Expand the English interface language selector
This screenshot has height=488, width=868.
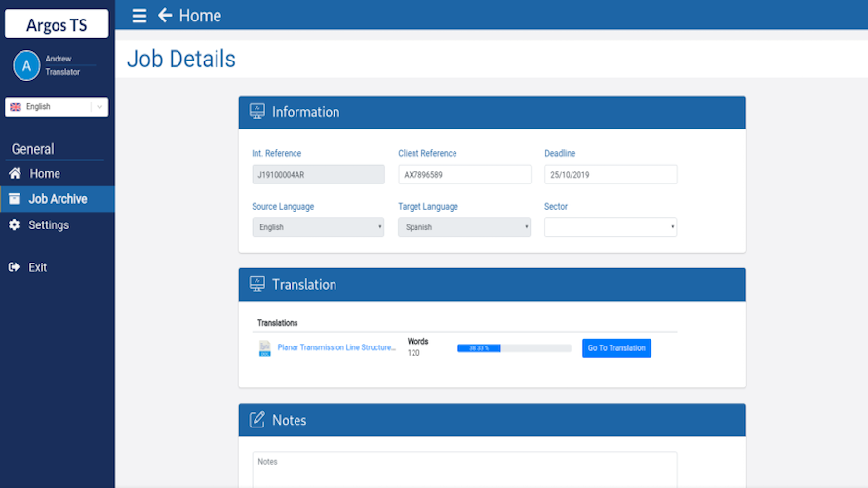click(57, 107)
